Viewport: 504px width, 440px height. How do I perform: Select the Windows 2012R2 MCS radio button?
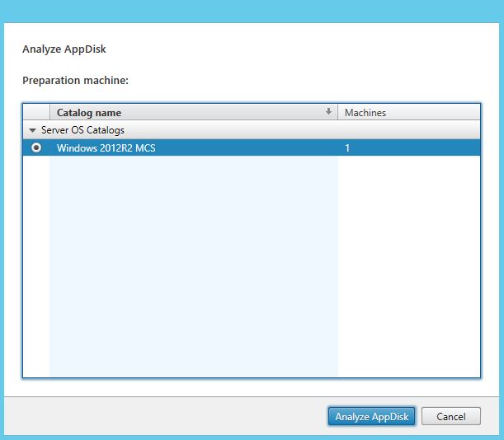point(36,147)
